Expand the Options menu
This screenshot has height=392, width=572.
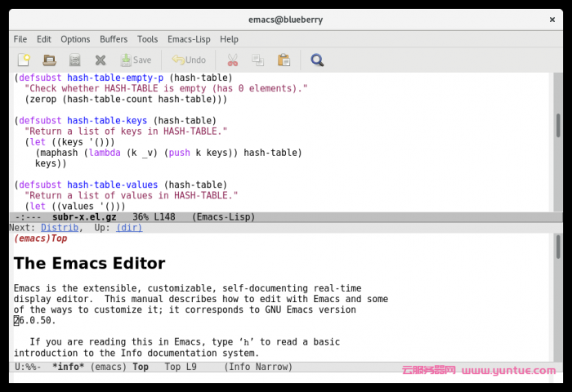pyautogui.click(x=75, y=39)
